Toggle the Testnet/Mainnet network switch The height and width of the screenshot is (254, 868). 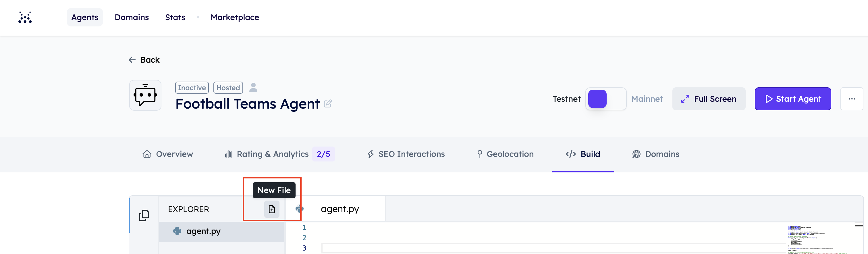[x=606, y=99]
